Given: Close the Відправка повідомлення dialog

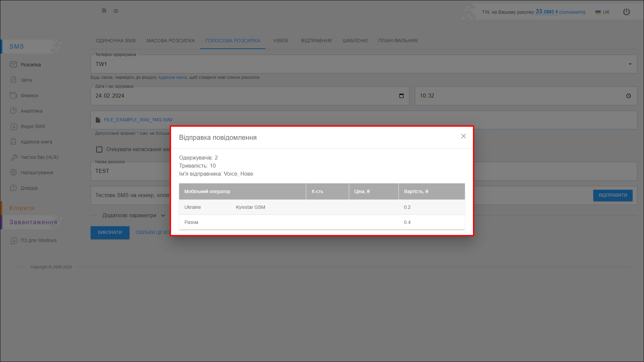Looking at the screenshot, I should [x=463, y=136].
